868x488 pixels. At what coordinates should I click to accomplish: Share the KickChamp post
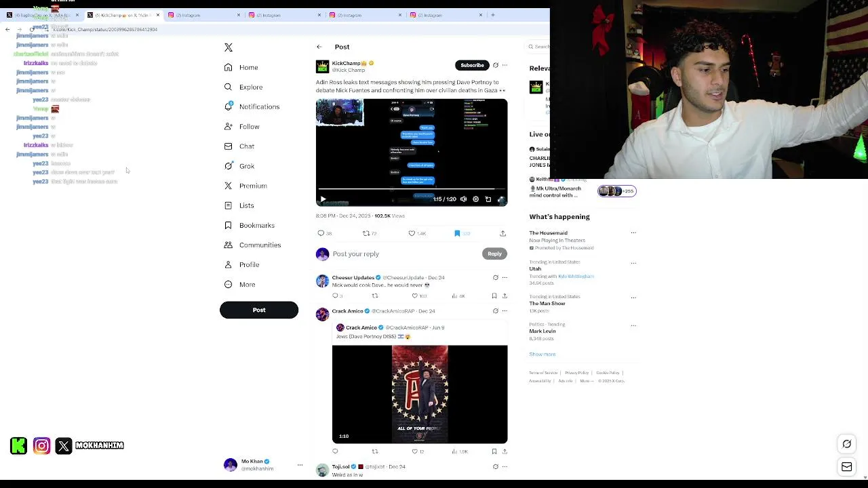(502, 233)
